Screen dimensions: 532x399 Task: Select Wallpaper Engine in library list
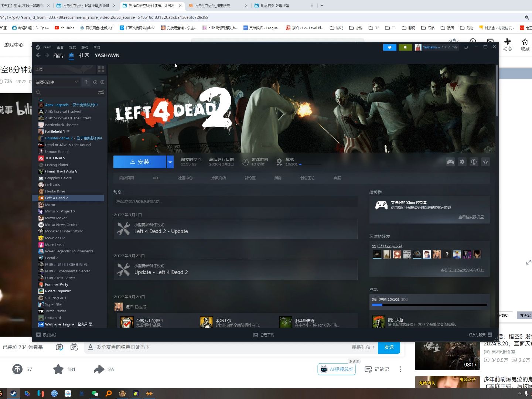[x=68, y=324]
